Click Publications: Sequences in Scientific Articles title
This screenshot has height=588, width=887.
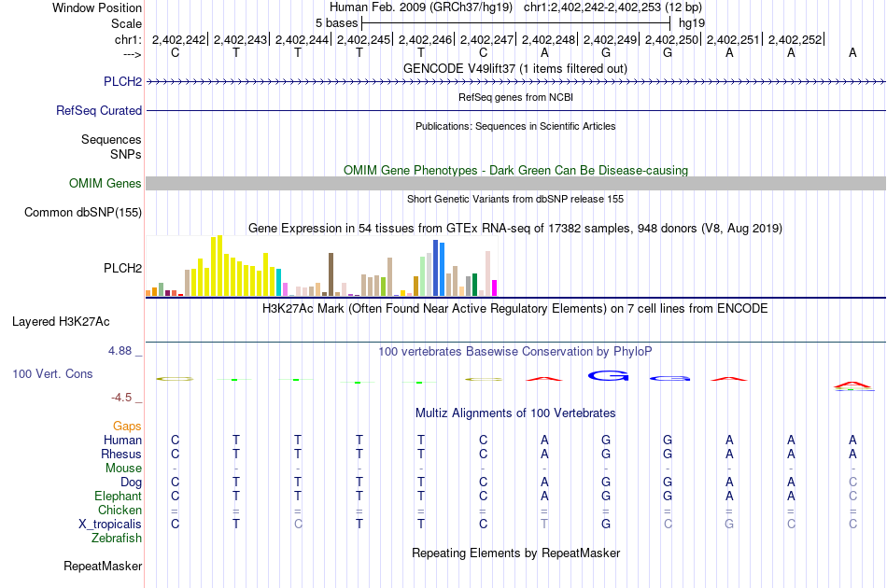click(515, 126)
